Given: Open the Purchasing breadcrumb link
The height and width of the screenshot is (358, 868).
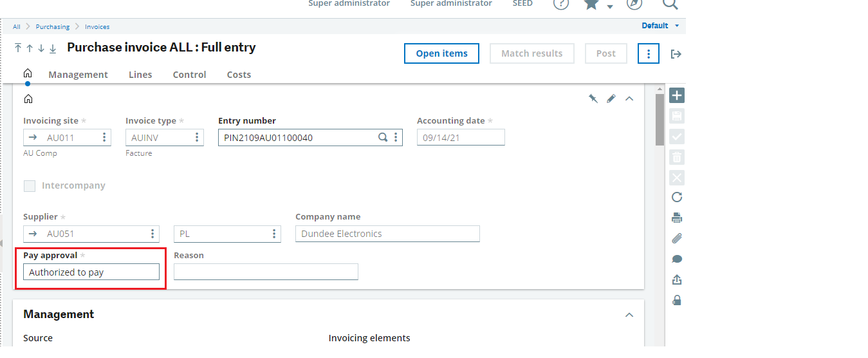Looking at the screenshot, I should pos(53,27).
